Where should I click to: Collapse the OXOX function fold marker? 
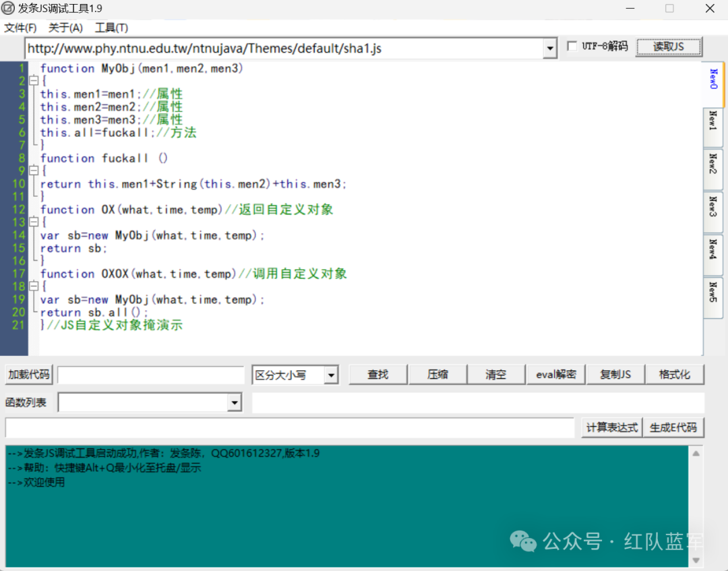33,287
